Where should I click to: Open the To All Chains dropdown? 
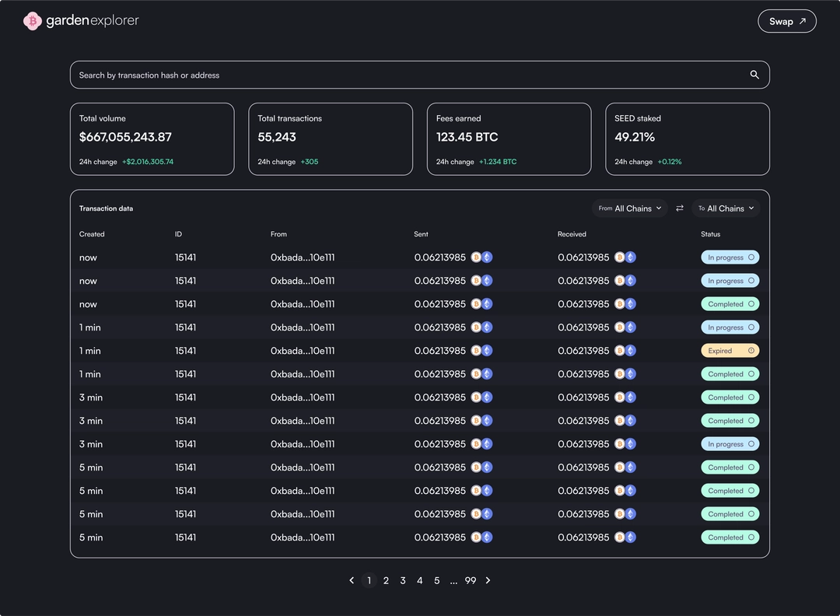pyautogui.click(x=726, y=208)
